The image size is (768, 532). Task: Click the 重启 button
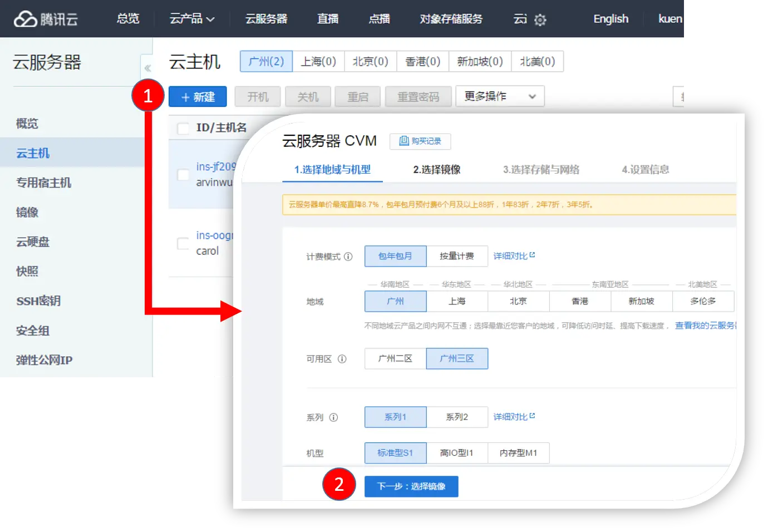tap(358, 97)
